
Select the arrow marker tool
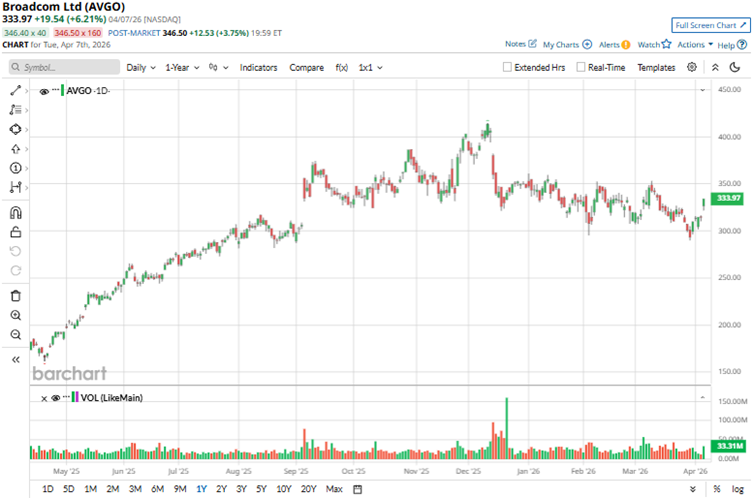pos(15,149)
